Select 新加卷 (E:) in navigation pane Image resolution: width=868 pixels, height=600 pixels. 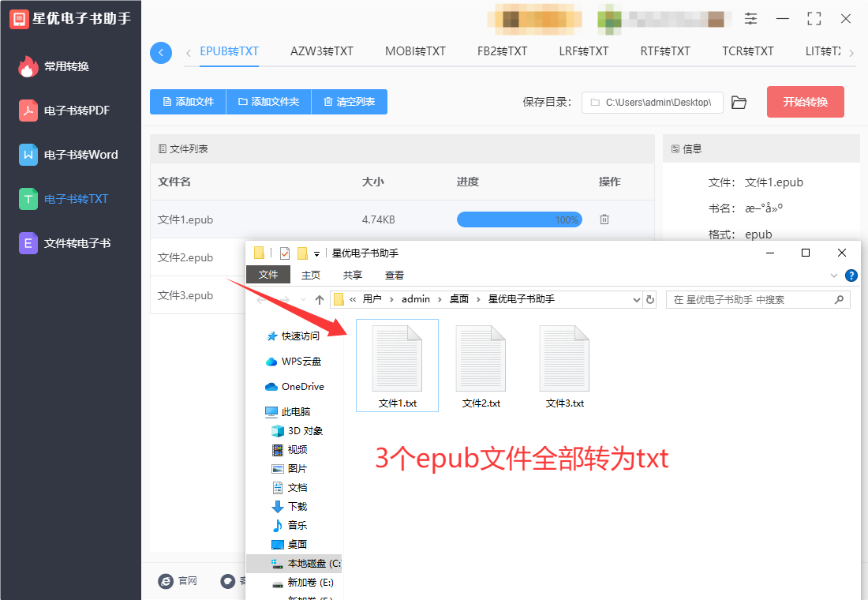pos(303,583)
